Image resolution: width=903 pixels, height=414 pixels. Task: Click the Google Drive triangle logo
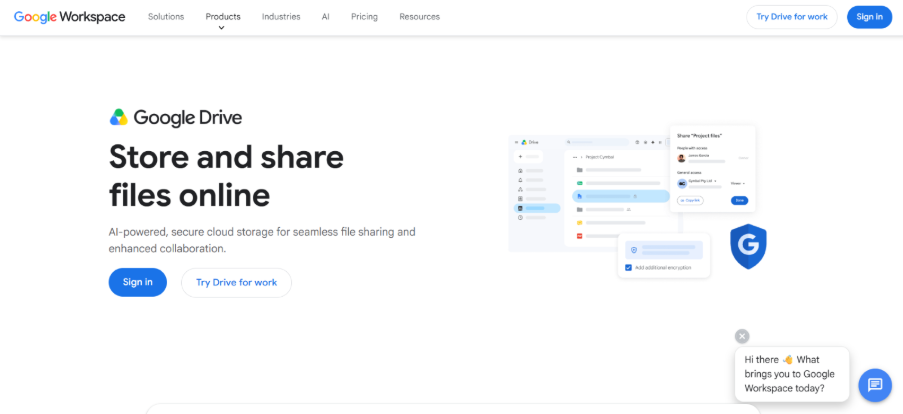(119, 117)
